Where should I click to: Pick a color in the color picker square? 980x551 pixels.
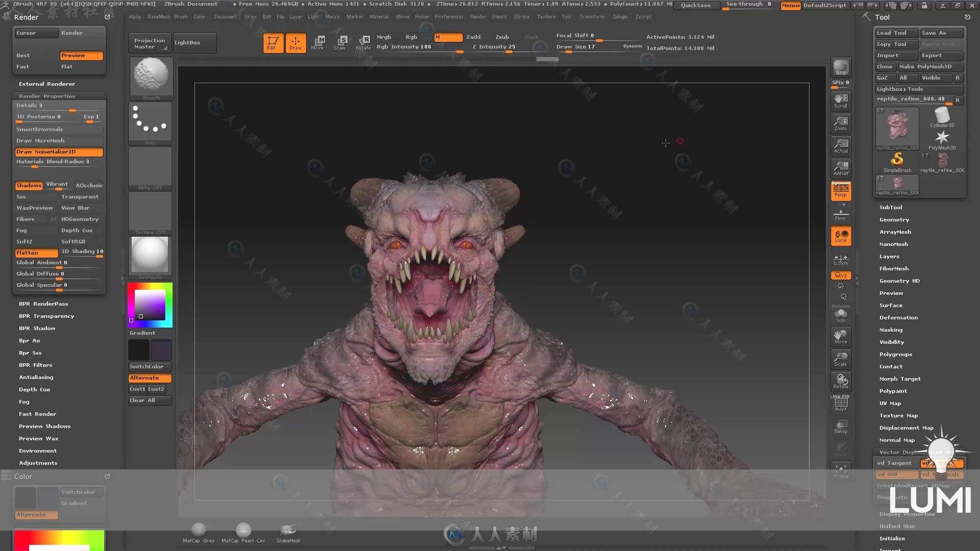pos(150,305)
